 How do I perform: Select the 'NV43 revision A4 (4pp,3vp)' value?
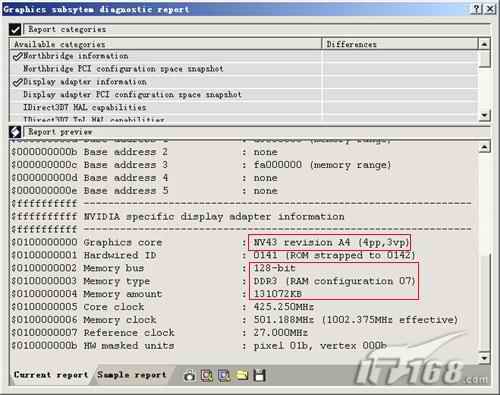[331, 242]
